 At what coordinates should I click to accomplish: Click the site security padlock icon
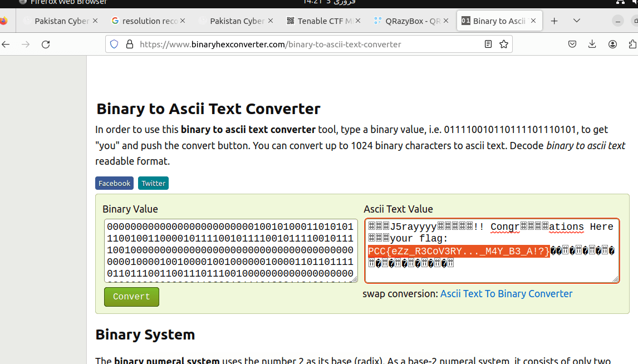(x=129, y=45)
